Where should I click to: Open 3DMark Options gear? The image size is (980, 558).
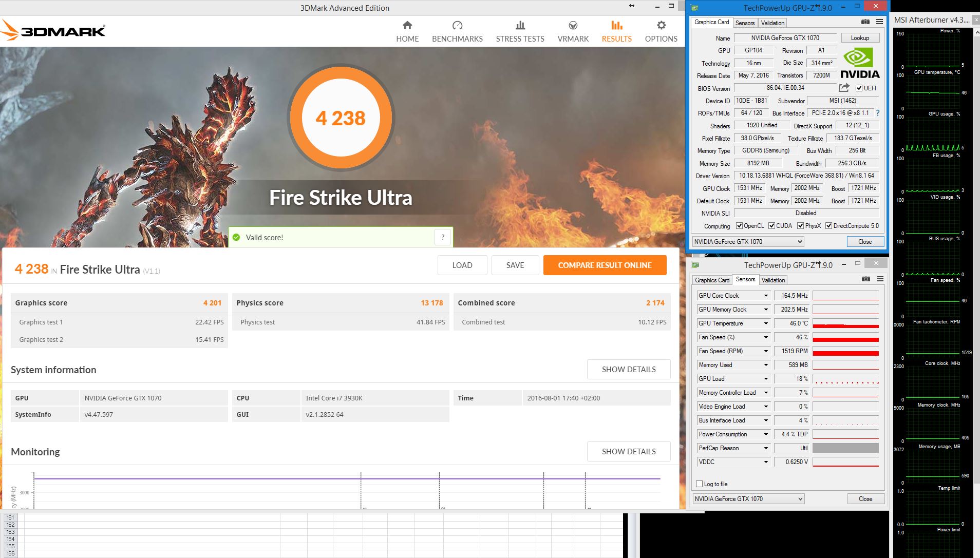(661, 30)
